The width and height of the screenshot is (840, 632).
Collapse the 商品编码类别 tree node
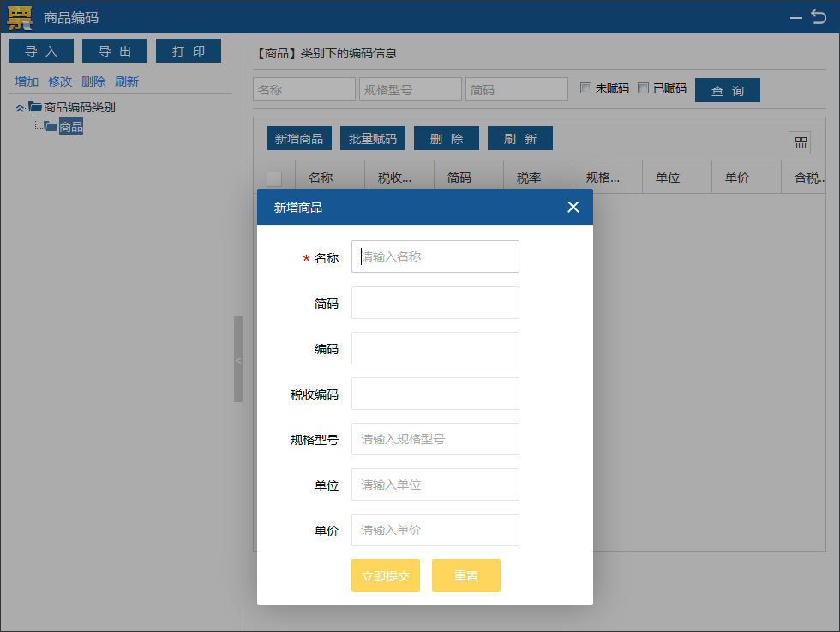coord(20,108)
